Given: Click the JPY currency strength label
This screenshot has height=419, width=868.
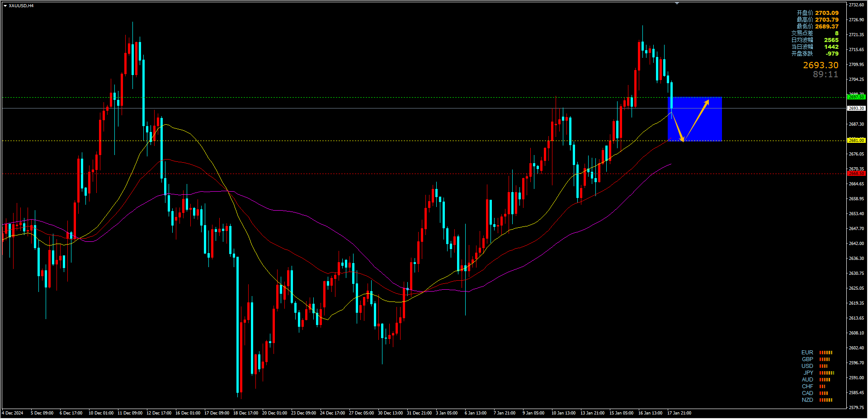Looking at the screenshot, I should coord(808,373).
